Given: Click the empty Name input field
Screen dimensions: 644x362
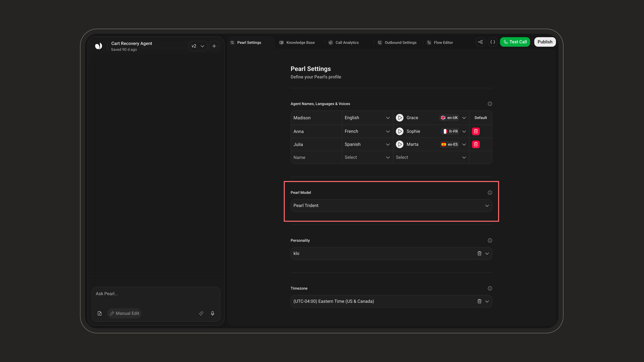Looking at the screenshot, I should (x=316, y=157).
